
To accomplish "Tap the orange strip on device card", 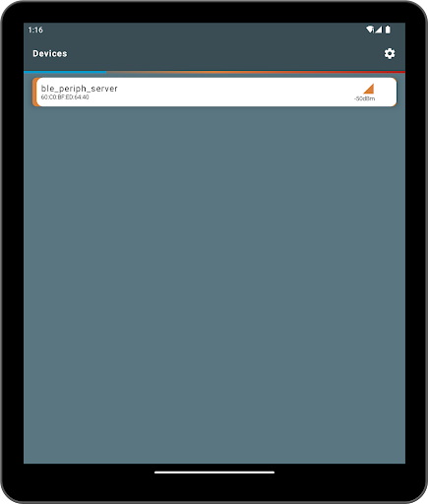I will click(34, 92).
